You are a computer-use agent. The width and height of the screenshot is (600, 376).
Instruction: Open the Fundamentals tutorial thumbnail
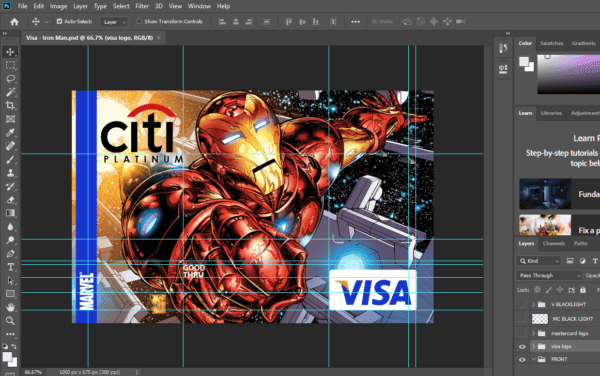coord(545,194)
